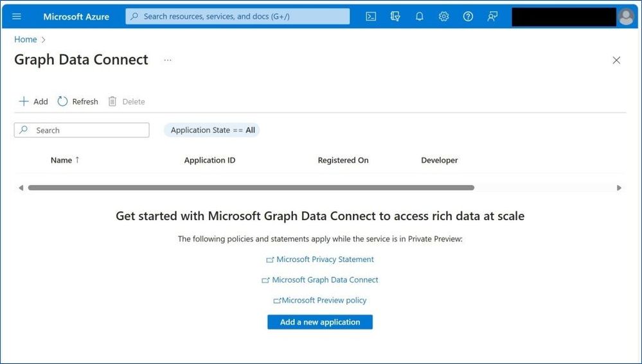Click the Home breadcrumb link
642x364 pixels.
pyautogui.click(x=26, y=40)
